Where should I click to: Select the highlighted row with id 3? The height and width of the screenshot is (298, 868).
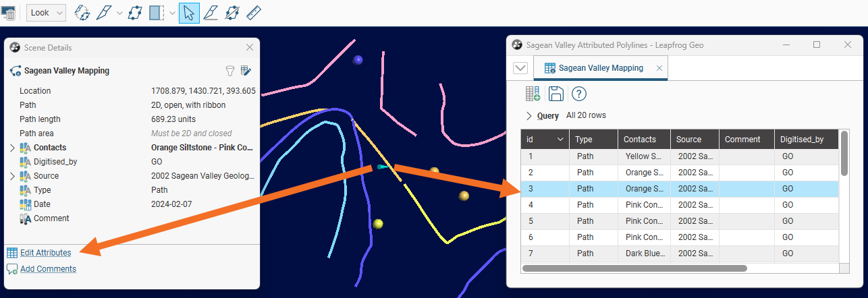tap(679, 189)
